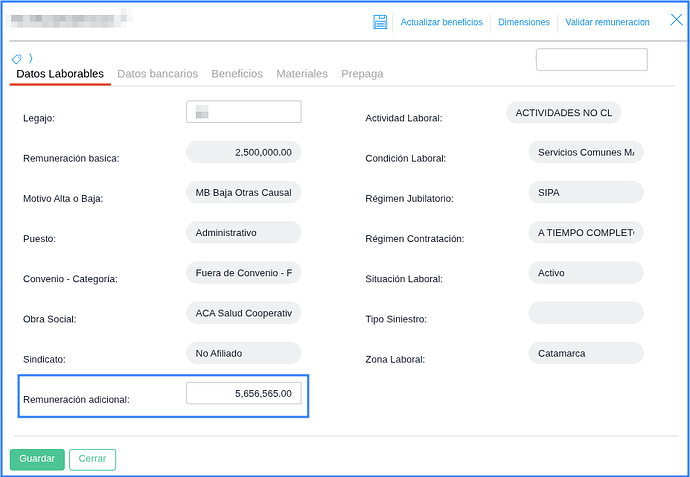
Task: Click the Legajo input field
Action: (243, 112)
